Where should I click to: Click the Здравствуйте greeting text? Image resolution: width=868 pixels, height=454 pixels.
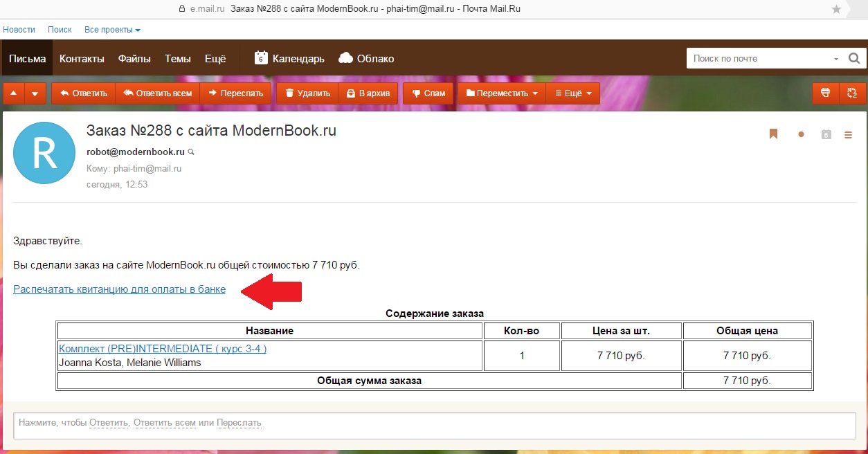(x=48, y=241)
